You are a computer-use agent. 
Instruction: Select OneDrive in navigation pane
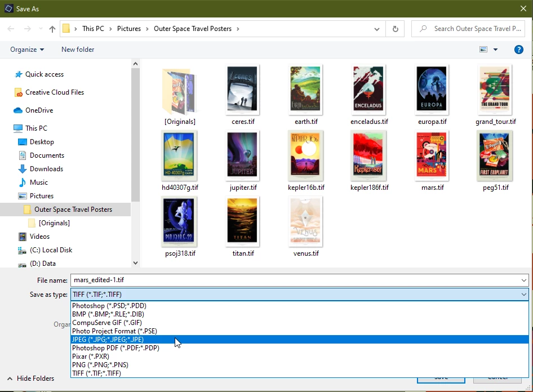coord(39,110)
